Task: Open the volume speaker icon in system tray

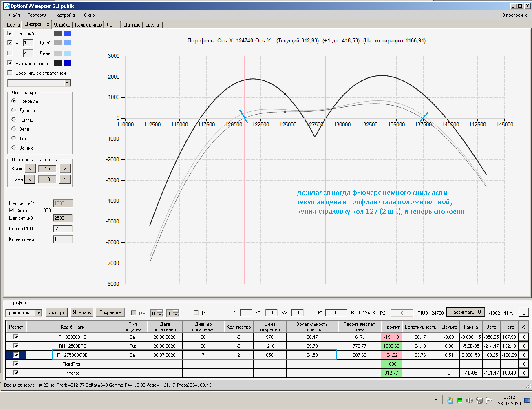Action: [469, 400]
